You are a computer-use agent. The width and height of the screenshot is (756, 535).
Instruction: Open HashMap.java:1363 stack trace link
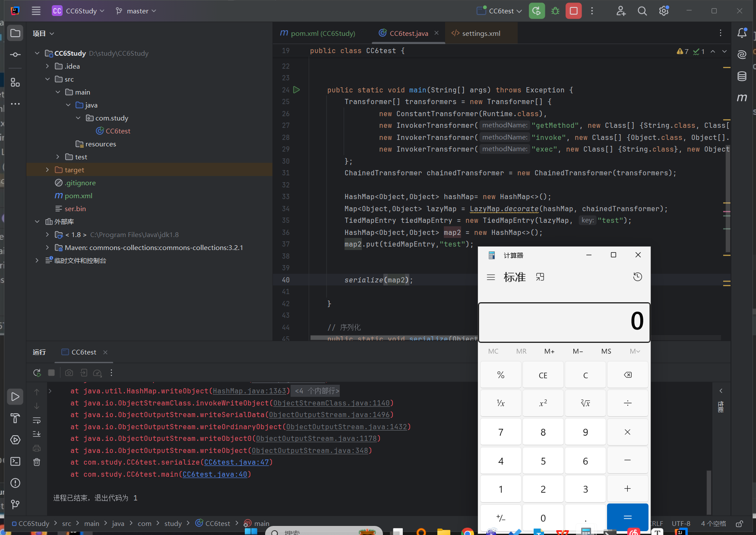pyautogui.click(x=250, y=391)
